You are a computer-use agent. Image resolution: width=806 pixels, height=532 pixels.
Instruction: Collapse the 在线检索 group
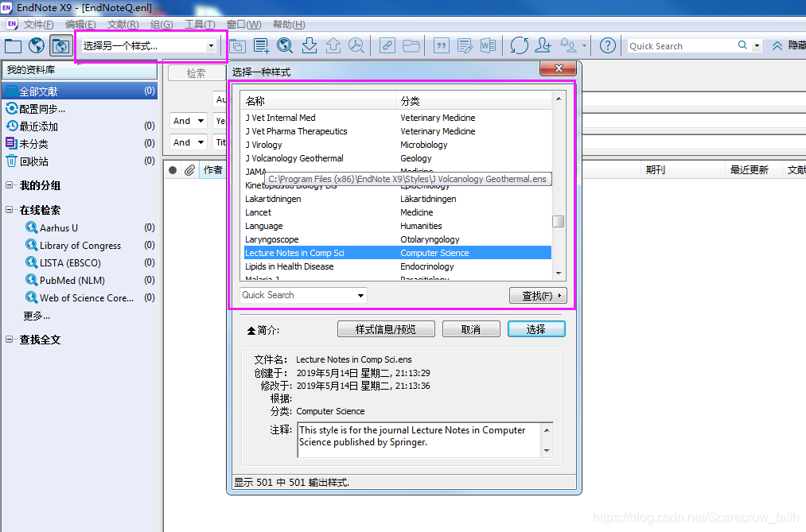(x=10, y=209)
